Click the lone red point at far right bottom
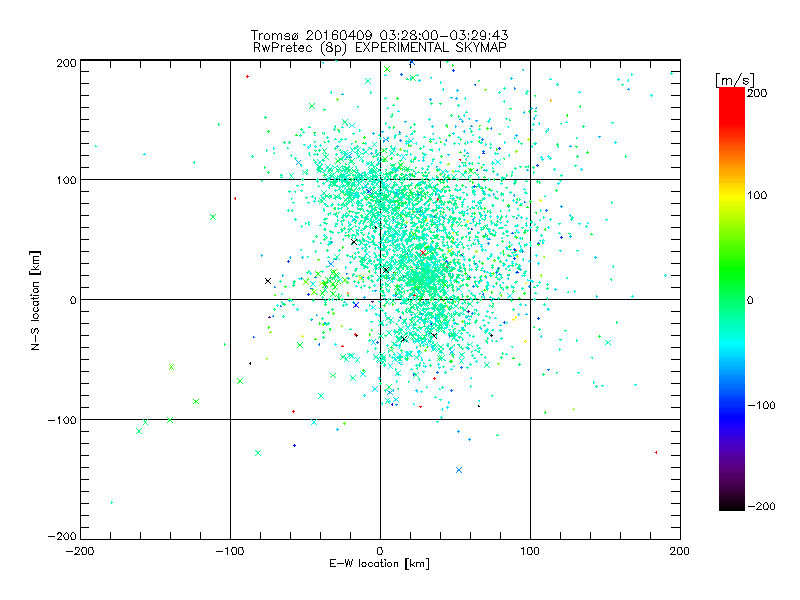 click(x=656, y=453)
